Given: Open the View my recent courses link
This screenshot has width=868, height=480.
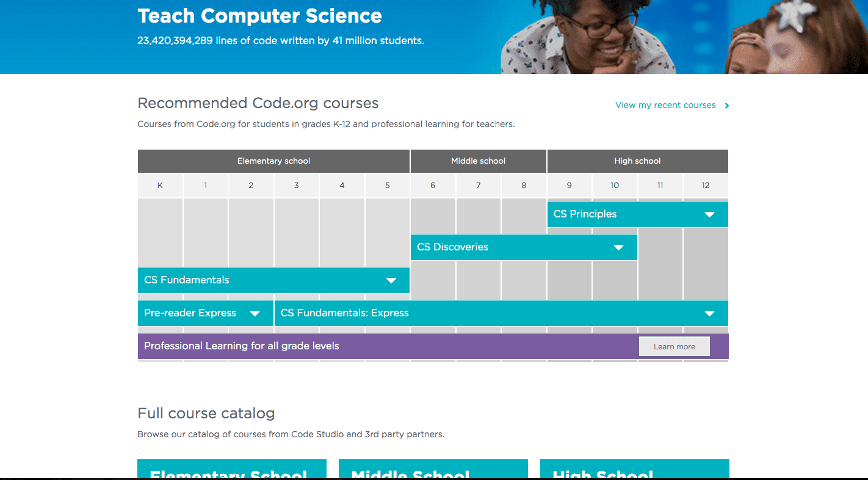Looking at the screenshot, I should tap(665, 105).
